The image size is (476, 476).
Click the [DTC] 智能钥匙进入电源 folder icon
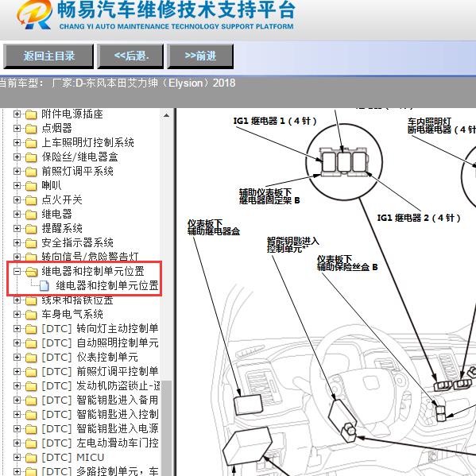tap(31, 429)
